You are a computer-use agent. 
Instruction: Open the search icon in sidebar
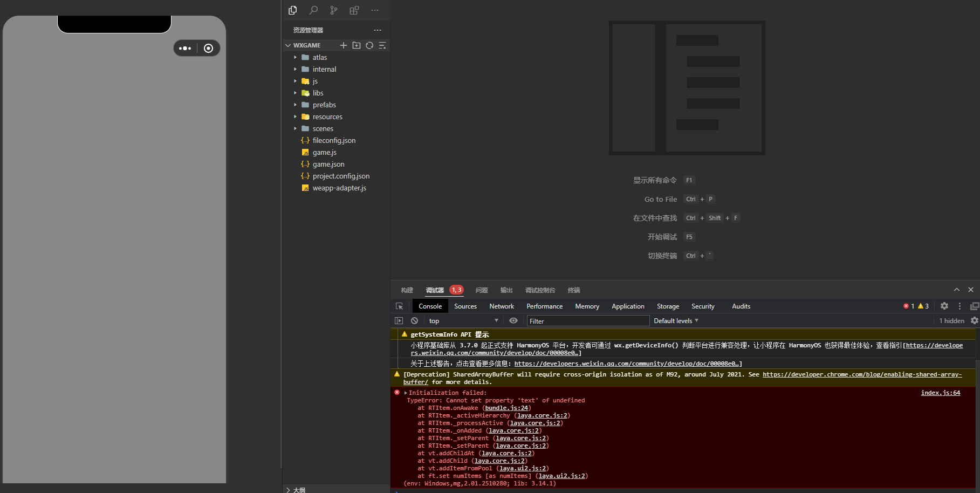pyautogui.click(x=313, y=10)
